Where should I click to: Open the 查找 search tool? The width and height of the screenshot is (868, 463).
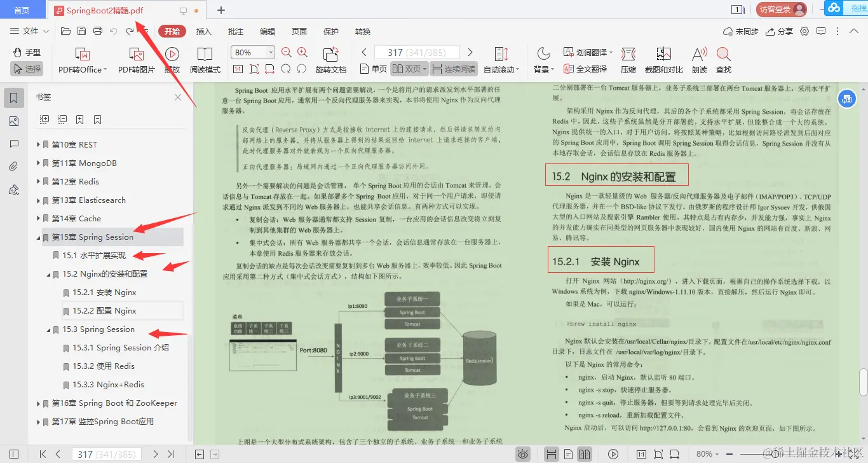pos(724,60)
